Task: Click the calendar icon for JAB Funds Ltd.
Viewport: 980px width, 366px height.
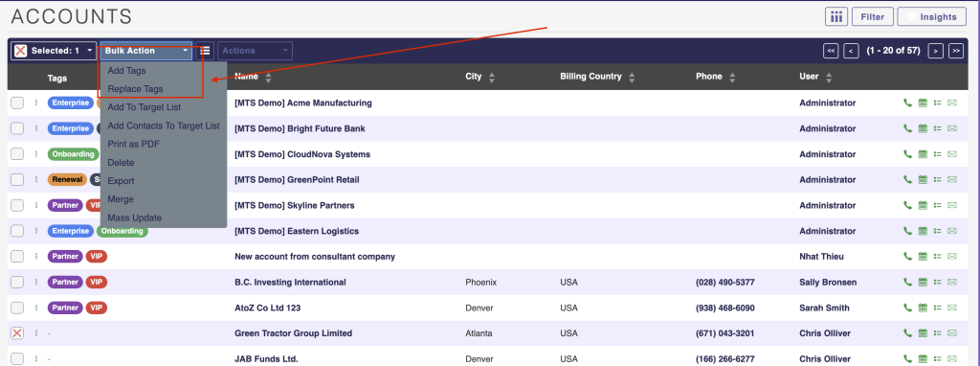Action: [923, 359]
